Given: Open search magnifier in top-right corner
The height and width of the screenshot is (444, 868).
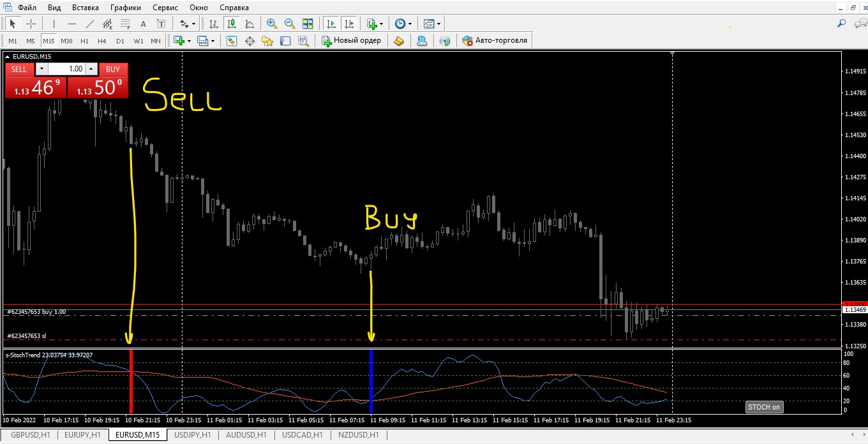Looking at the screenshot, I should click(x=841, y=24).
